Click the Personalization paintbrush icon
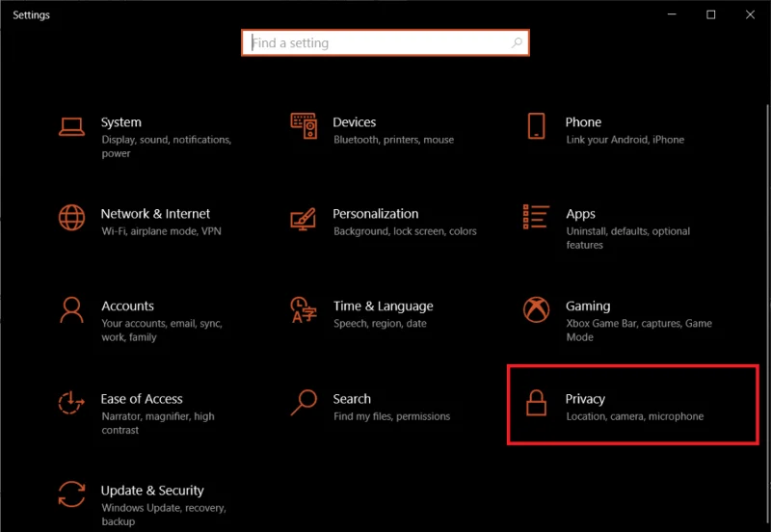This screenshot has height=532, width=771. pyautogui.click(x=304, y=220)
